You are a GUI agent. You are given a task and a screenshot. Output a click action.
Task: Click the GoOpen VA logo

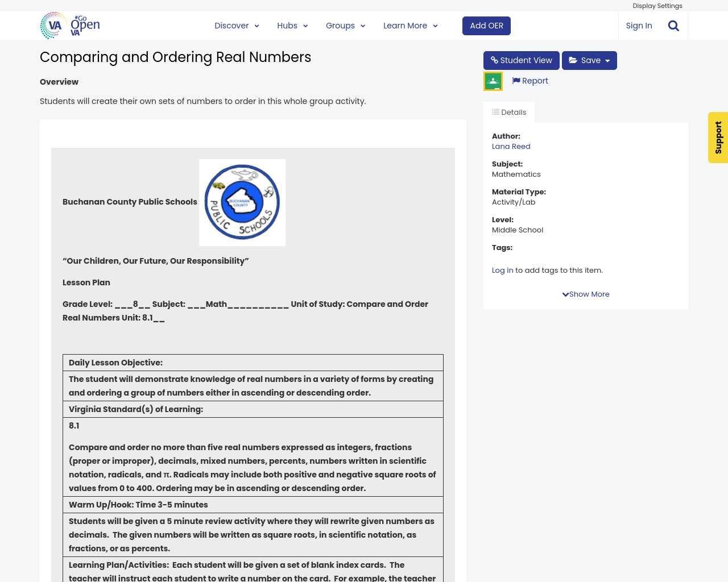pos(70,26)
